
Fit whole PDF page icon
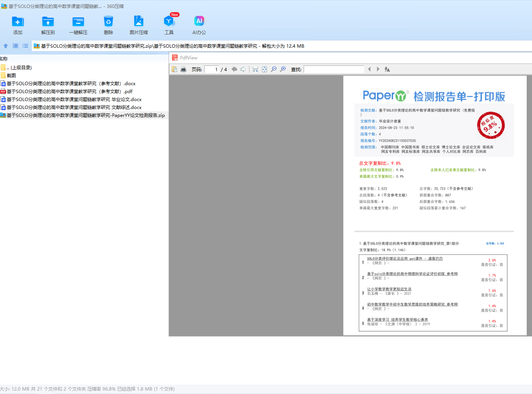pyautogui.click(x=264, y=69)
